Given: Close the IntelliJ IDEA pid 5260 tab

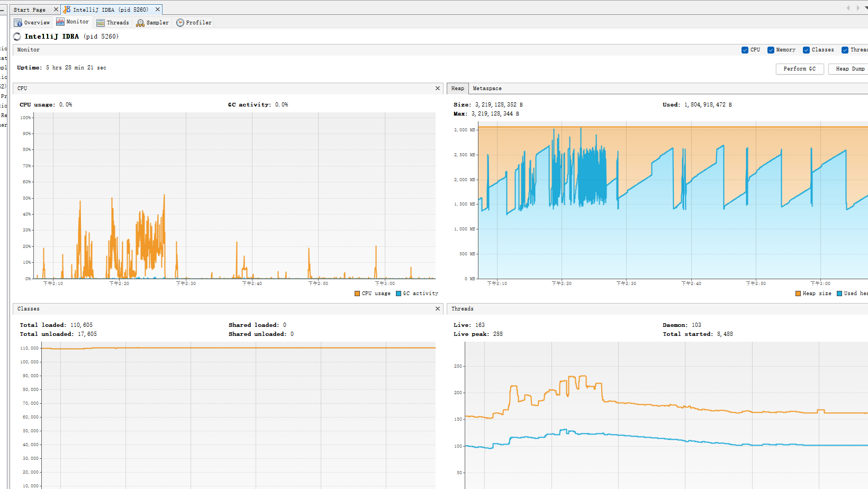Looking at the screenshot, I should [x=157, y=10].
